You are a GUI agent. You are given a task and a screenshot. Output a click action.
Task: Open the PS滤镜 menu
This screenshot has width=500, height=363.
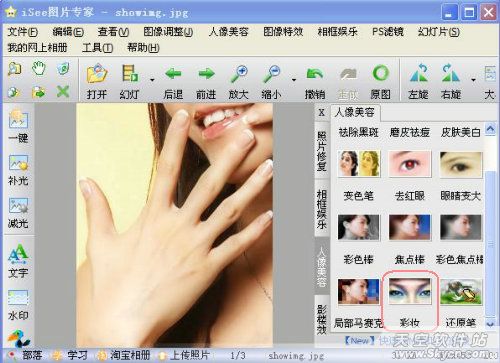pyautogui.click(x=388, y=32)
